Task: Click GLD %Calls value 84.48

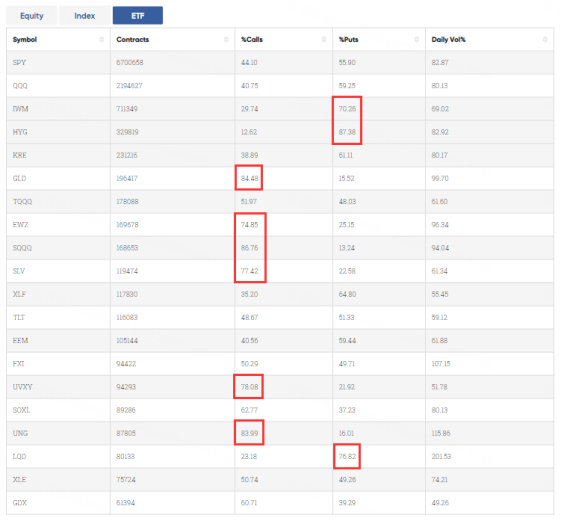Action: pyautogui.click(x=249, y=178)
